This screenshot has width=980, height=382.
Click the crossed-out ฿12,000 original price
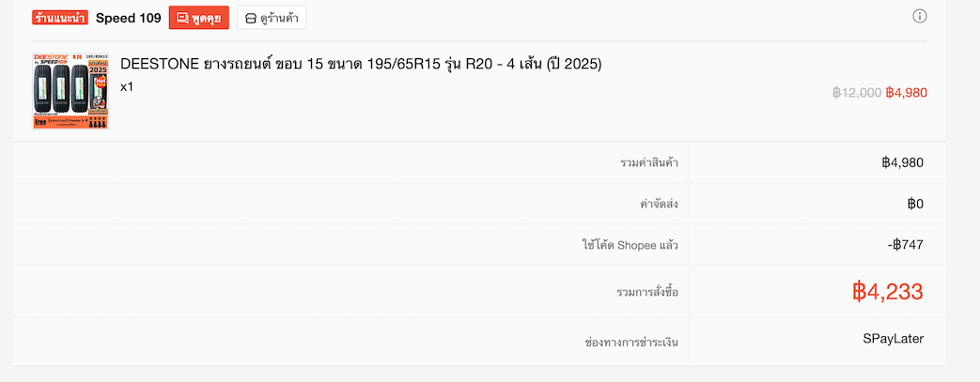[857, 93]
